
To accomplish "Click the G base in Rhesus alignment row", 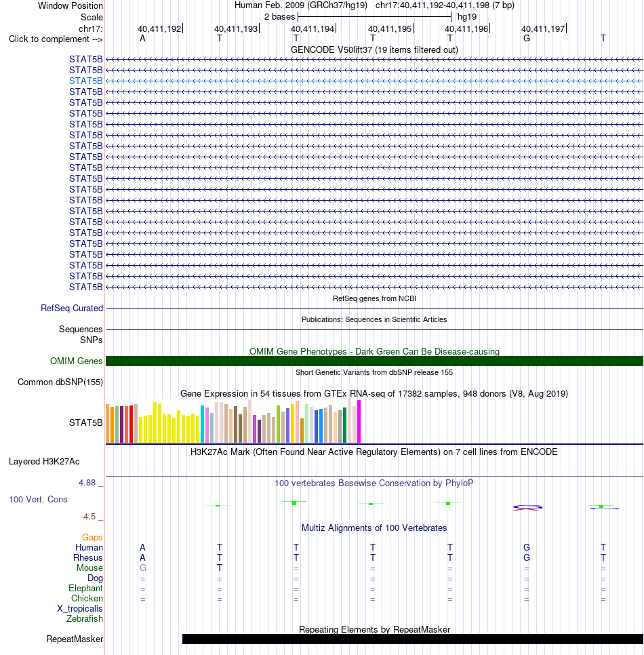I will [x=527, y=557].
